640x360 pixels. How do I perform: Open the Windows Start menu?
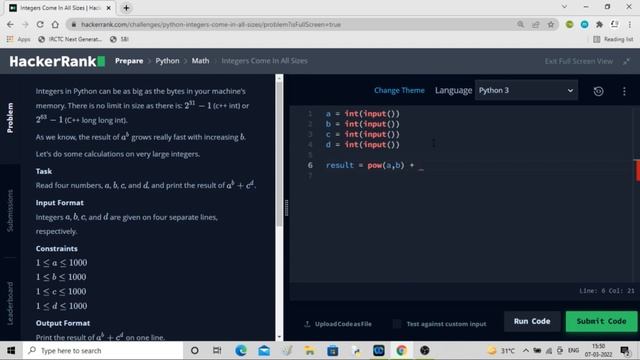tap(11, 351)
